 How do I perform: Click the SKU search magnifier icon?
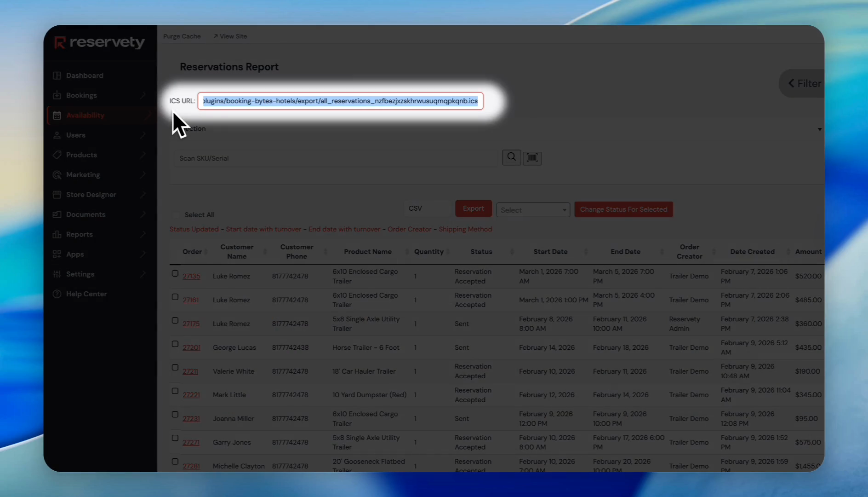(511, 157)
